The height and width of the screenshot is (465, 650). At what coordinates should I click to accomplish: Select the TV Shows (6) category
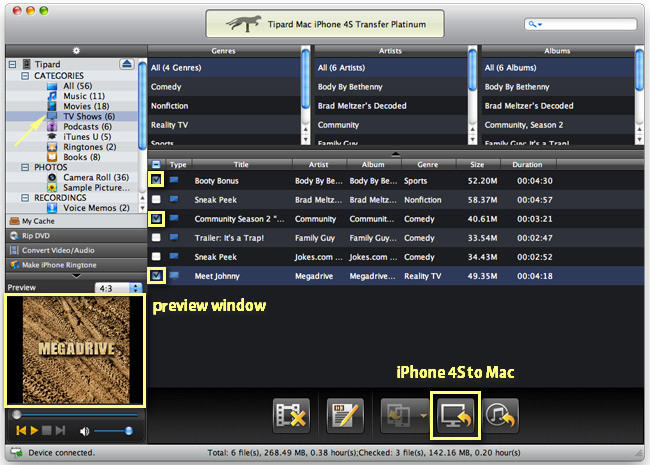click(x=89, y=116)
